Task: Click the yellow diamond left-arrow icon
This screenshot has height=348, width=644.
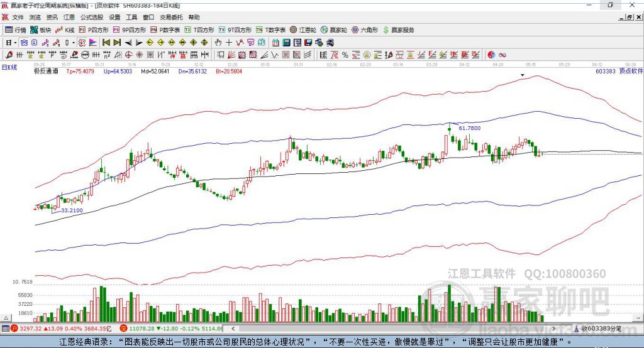Action: tap(150, 43)
